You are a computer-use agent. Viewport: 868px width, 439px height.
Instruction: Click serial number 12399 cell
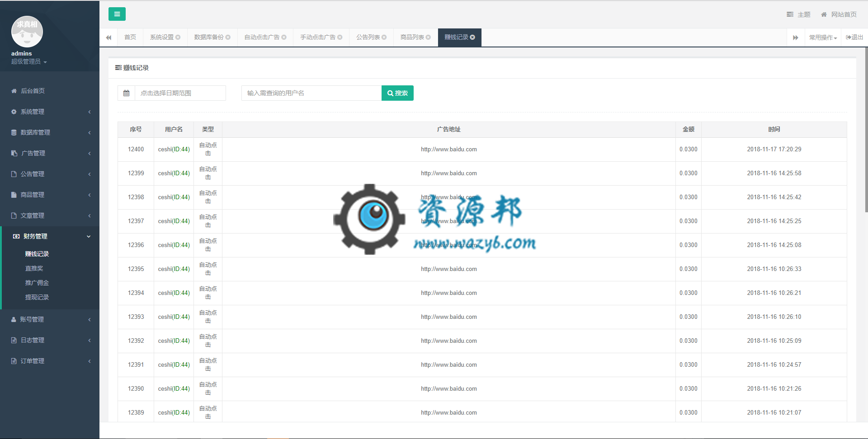[136, 173]
